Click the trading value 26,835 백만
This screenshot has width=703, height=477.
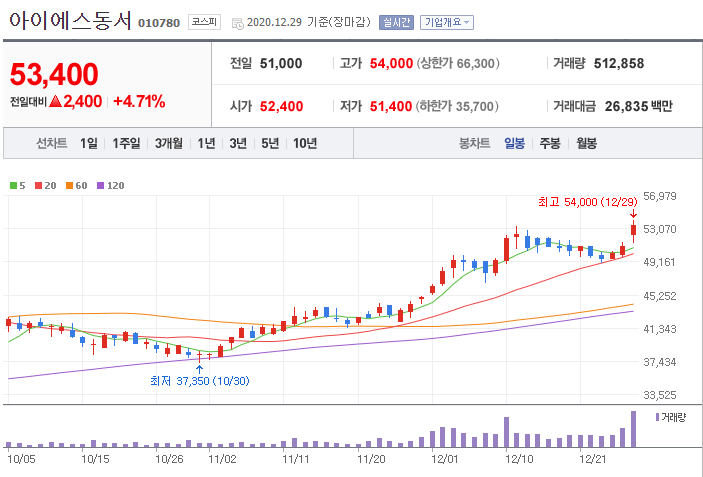[x=638, y=106]
